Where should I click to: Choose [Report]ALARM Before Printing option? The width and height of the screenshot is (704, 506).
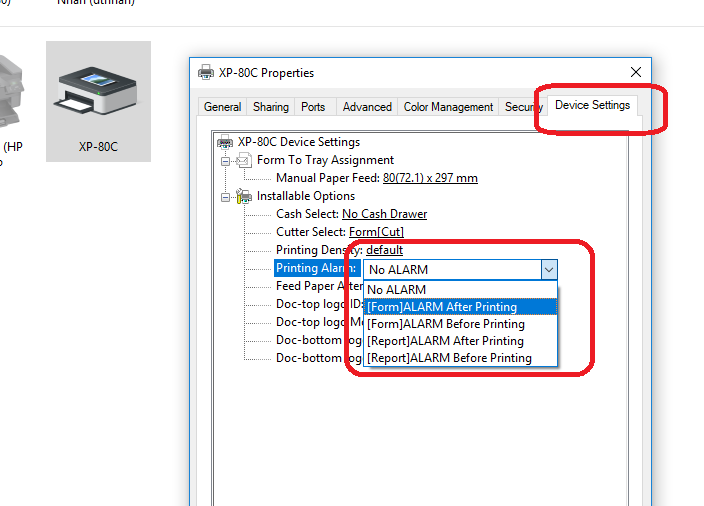460,358
